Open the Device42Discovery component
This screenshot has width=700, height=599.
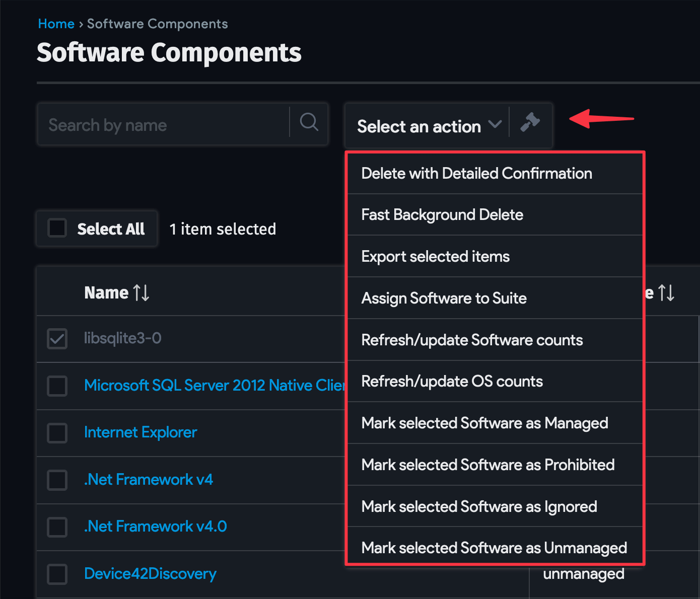click(x=150, y=573)
